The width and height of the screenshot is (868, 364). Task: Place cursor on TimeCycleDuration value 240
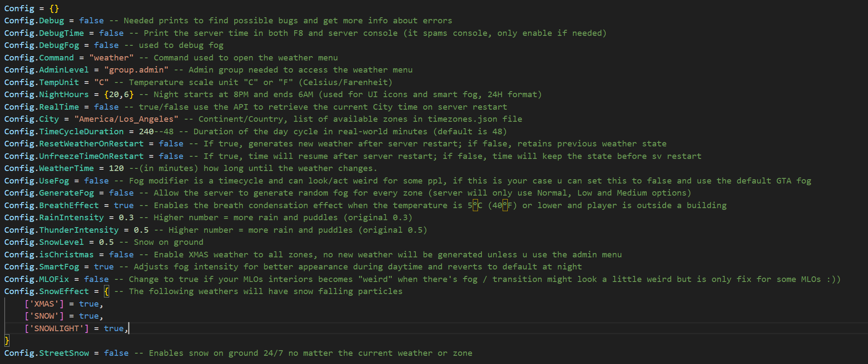(x=146, y=132)
